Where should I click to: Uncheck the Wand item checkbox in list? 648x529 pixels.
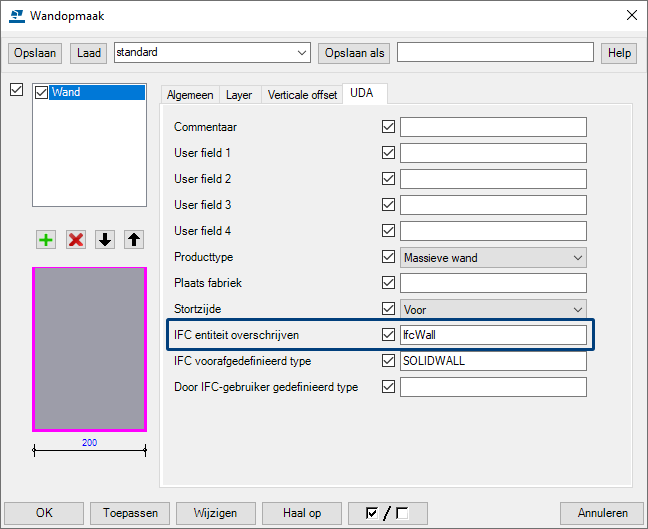point(41,93)
